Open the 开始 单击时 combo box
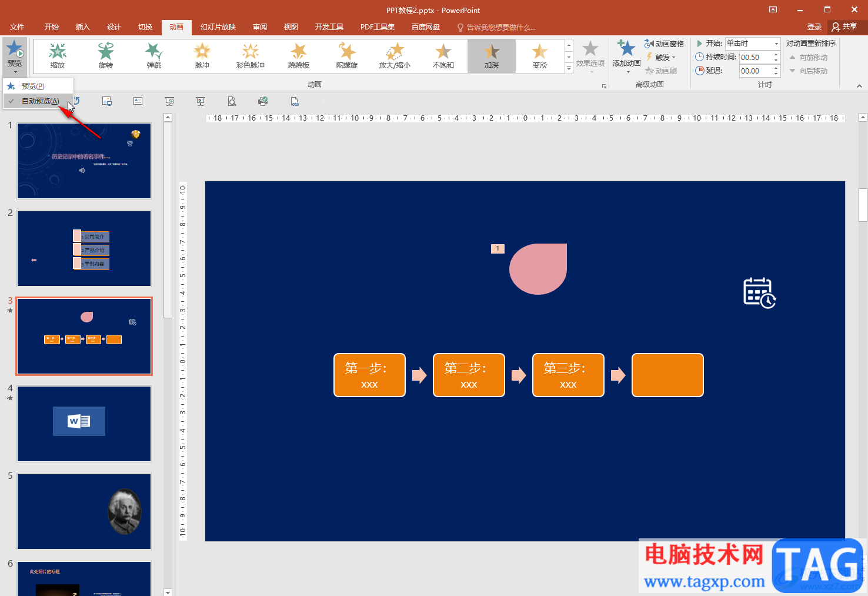868x596 pixels. (752, 44)
